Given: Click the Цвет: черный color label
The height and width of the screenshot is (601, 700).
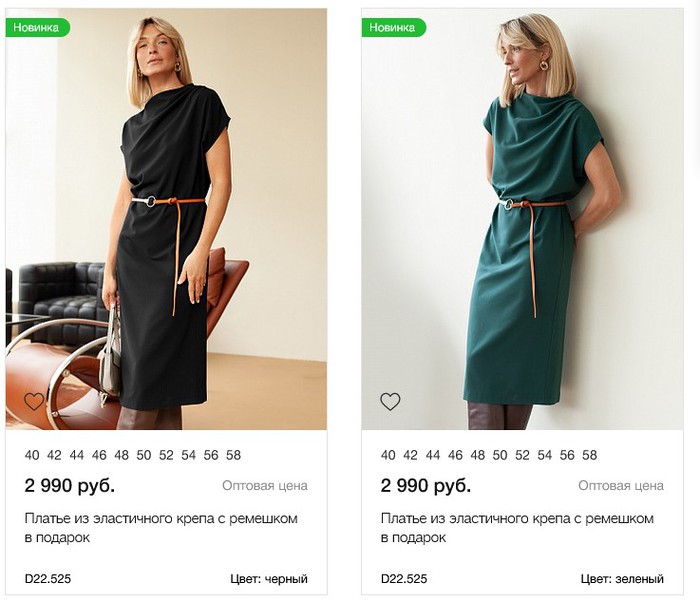Looking at the screenshot, I should (268, 579).
